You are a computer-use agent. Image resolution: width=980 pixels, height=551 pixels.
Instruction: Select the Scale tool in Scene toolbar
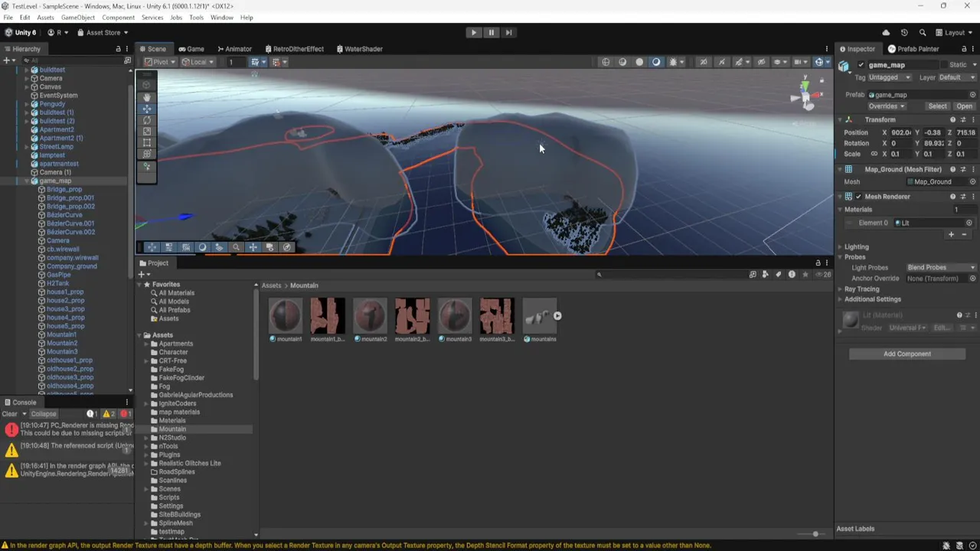(x=147, y=132)
